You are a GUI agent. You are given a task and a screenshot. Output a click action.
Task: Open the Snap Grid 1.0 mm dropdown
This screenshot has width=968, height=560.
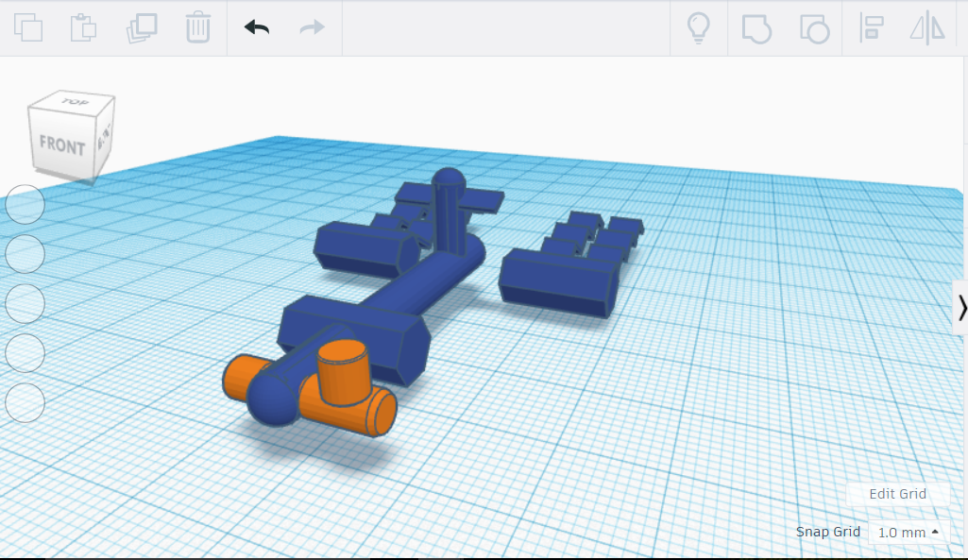tap(909, 533)
